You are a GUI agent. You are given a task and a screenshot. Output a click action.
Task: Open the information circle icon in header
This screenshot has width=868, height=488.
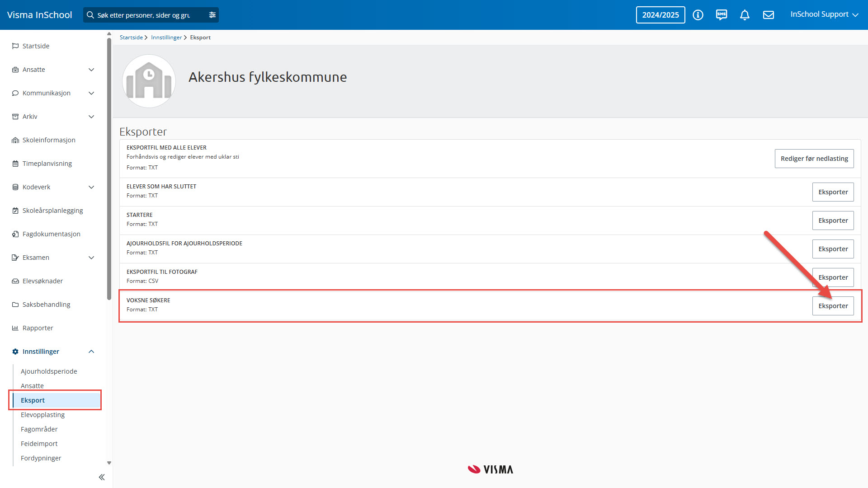pos(698,15)
